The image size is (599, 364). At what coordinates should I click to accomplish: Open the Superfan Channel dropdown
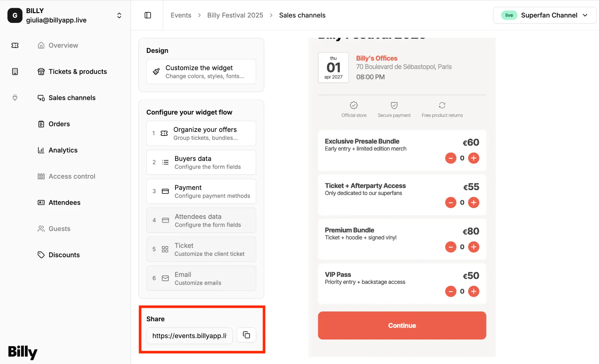(544, 15)
